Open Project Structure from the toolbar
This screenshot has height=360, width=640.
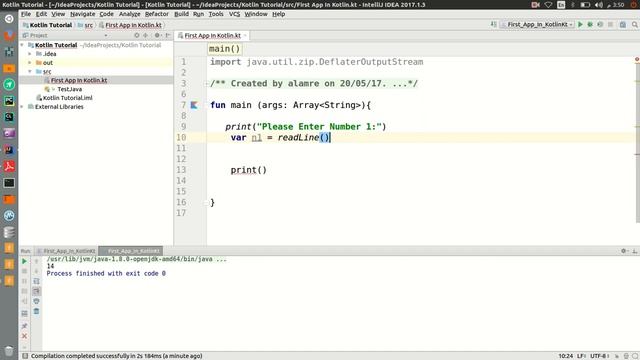pyautogui.click(x=622, y=24)
